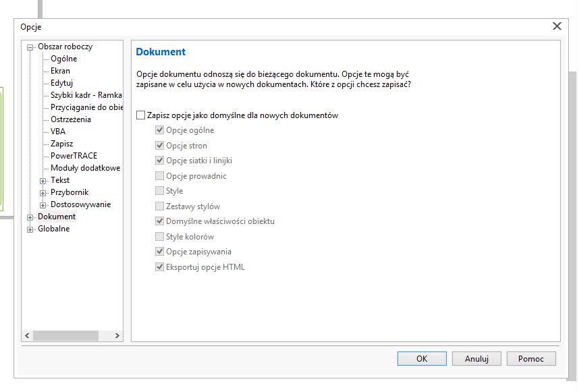Expand the Przybornik tree node
Screen dimensions: 579x392
point(43,193)
